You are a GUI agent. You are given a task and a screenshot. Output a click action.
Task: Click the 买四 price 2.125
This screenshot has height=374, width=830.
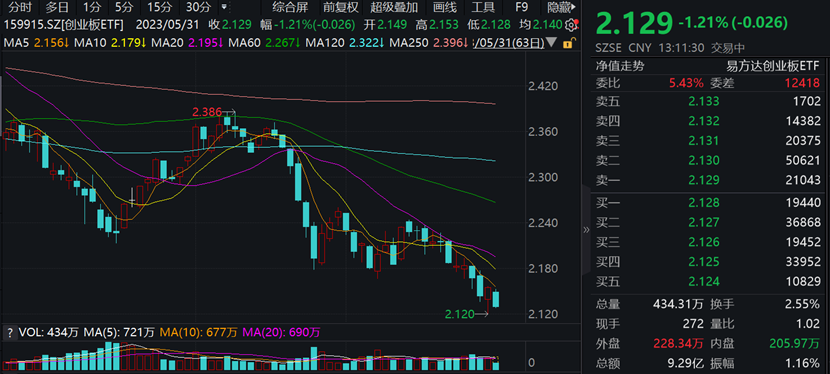(703, 261)
